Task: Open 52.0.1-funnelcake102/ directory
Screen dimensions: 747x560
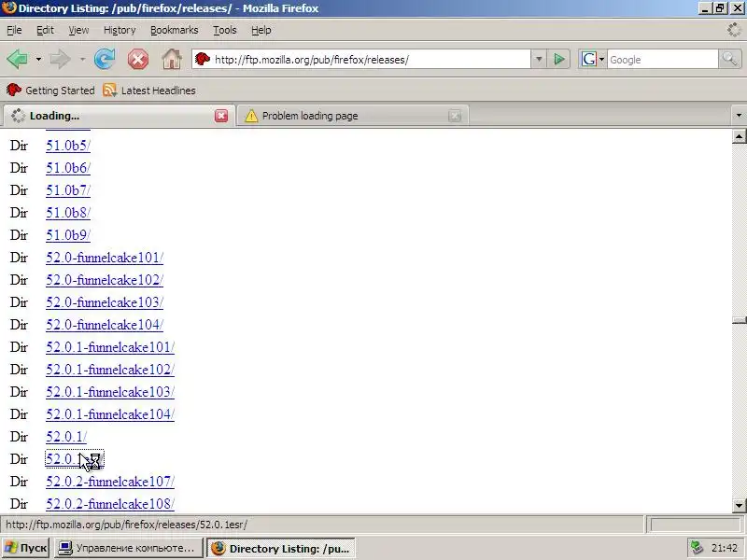Action: tap(110, 370)
